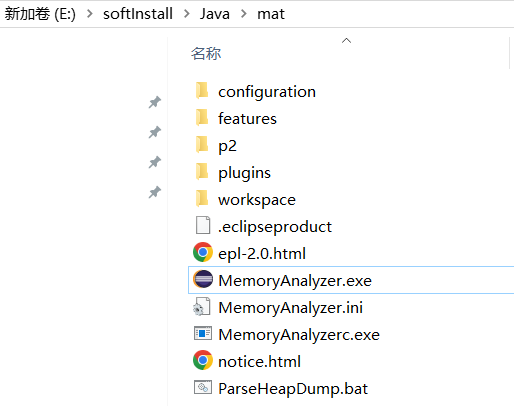Select the ParseHeapDump.bat file name
514x406 pixels.
point(293,389)
